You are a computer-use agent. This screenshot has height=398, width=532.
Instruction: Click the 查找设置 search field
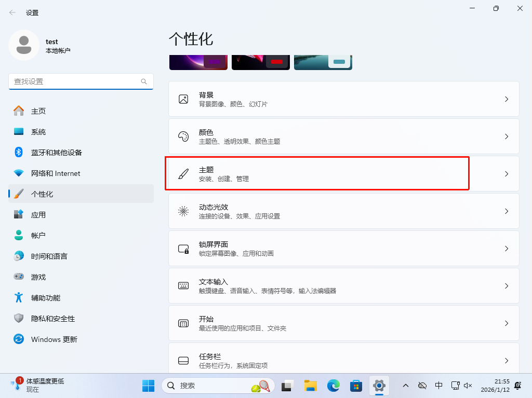[x=75, y=81]
